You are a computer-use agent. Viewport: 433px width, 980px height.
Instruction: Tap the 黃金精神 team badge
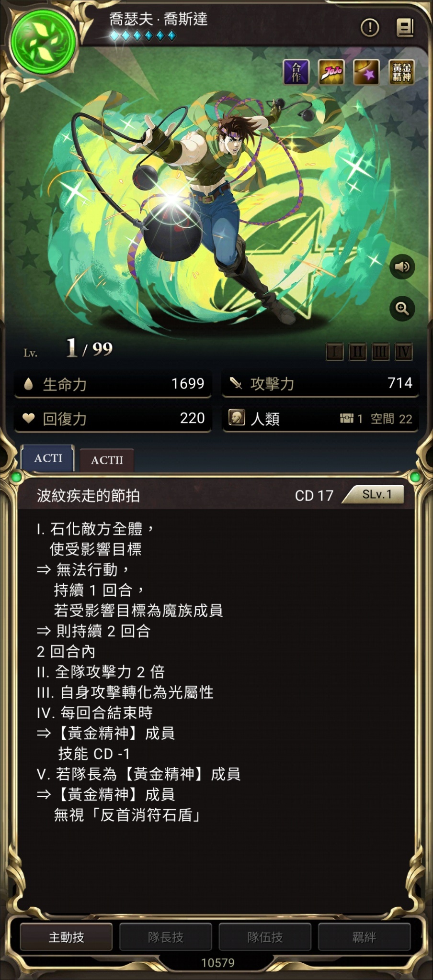click(401, 72)
